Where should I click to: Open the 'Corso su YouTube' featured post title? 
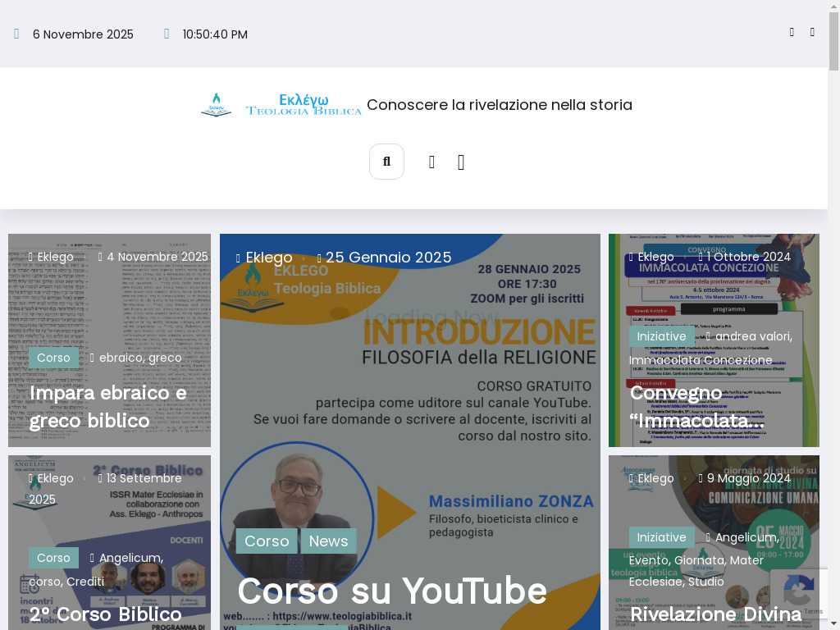391,591
